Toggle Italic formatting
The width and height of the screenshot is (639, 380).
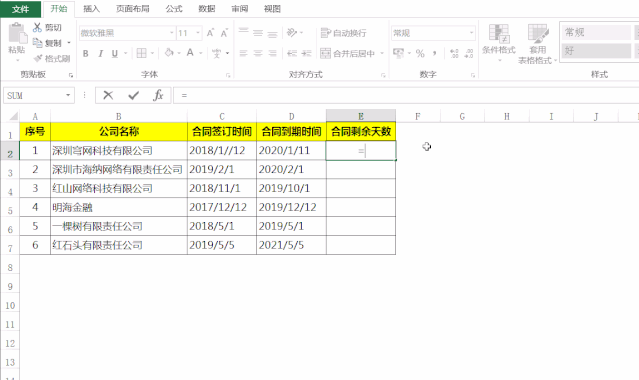100,53
